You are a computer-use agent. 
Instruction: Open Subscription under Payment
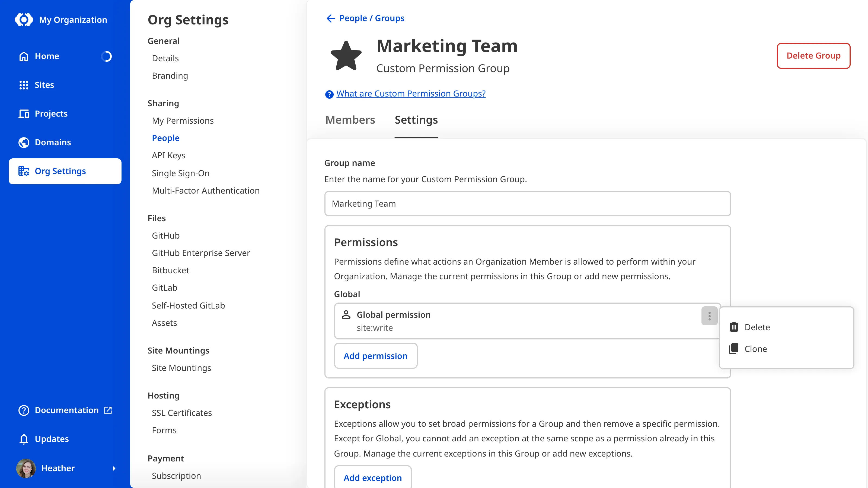(x=176, y=476)
